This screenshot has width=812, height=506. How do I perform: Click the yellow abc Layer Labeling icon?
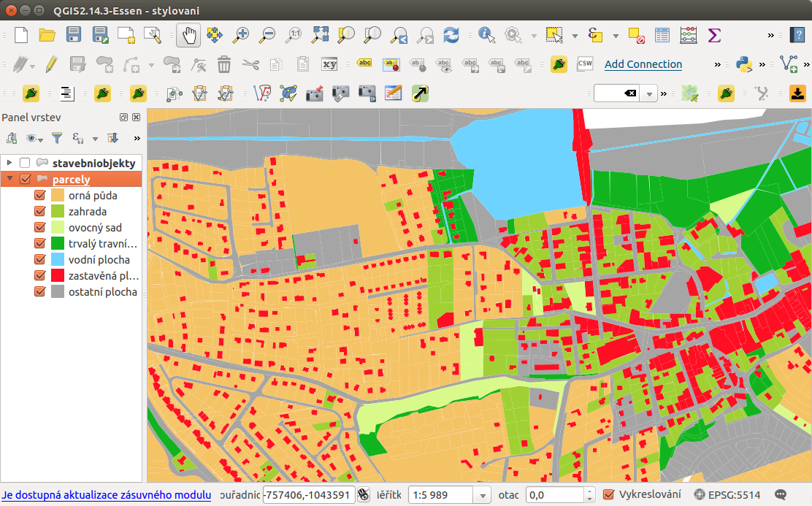[364, 64]
